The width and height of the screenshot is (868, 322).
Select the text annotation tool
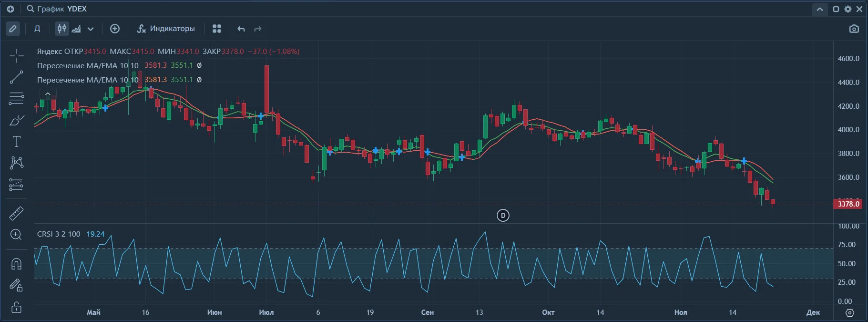(16, 142)
